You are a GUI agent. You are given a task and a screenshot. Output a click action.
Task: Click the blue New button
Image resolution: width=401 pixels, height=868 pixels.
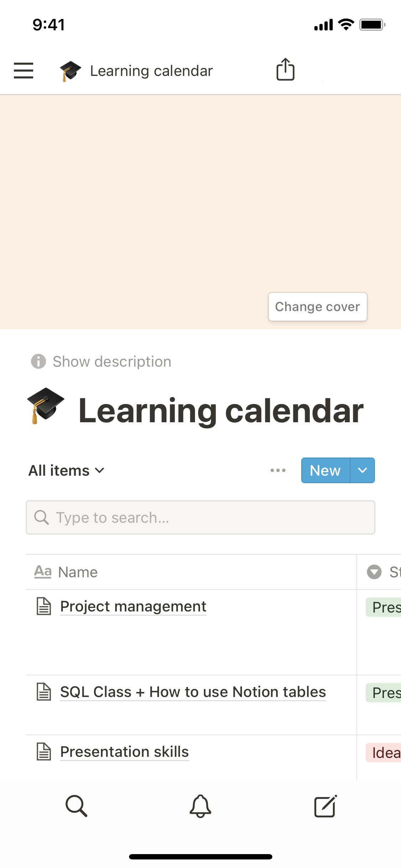325,470
